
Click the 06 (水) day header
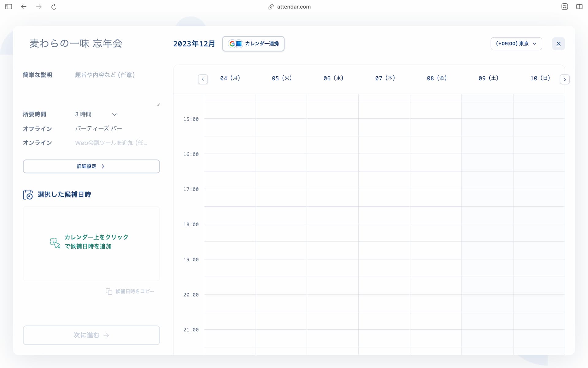334,78
